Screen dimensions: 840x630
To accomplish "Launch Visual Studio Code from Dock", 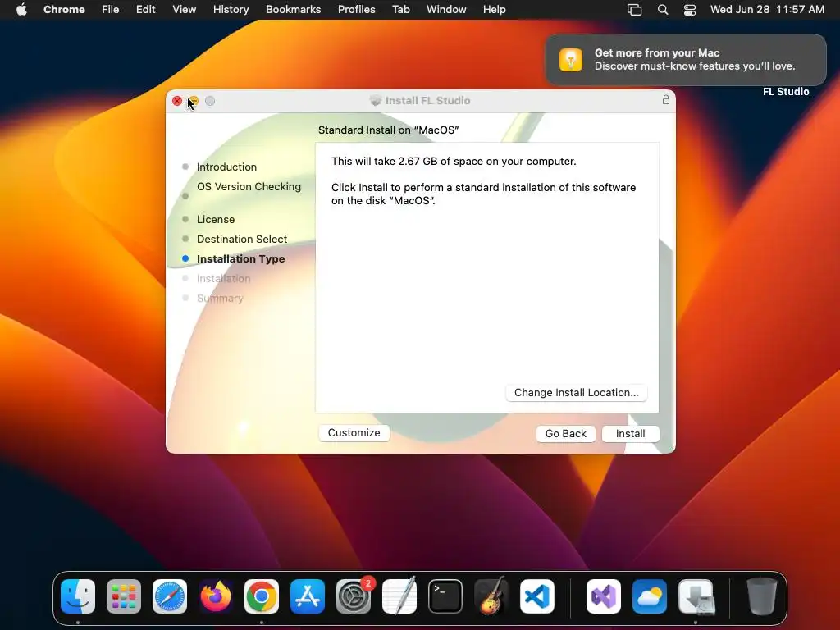I will coord(537,596).
